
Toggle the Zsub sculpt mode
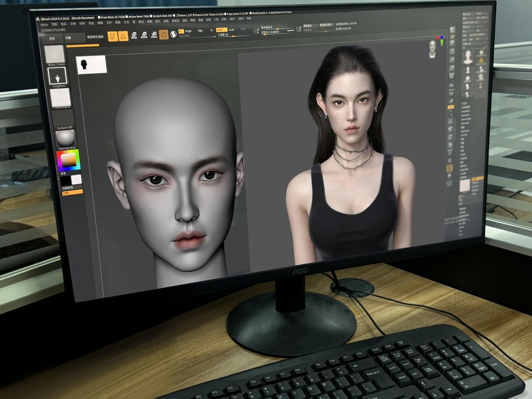click(x=232, y=30)
